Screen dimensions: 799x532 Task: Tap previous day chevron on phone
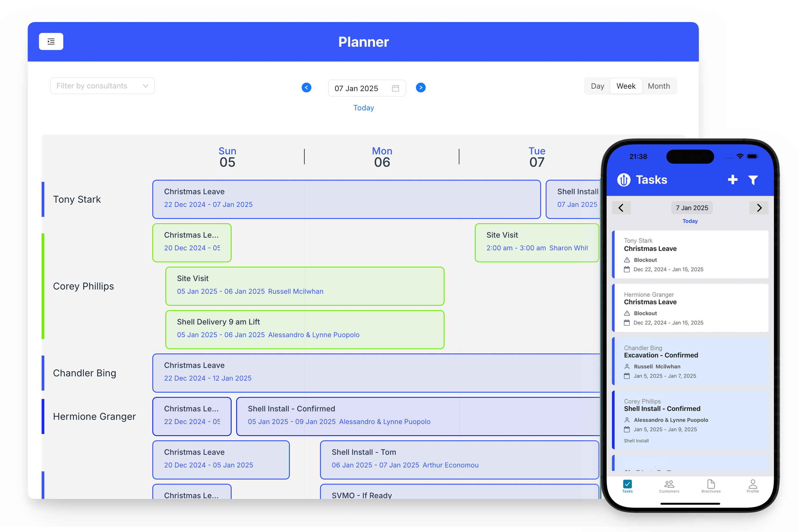(x=621, y=207)
